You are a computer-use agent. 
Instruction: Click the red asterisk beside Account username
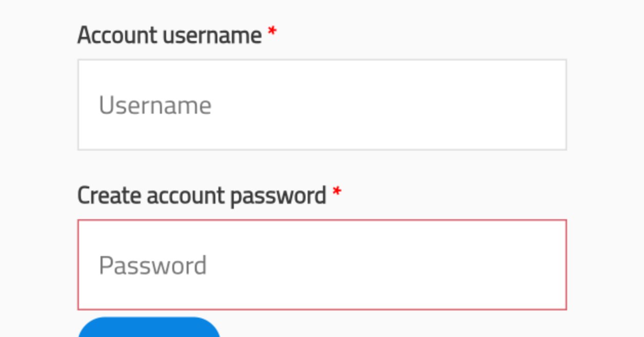point(272,32)
